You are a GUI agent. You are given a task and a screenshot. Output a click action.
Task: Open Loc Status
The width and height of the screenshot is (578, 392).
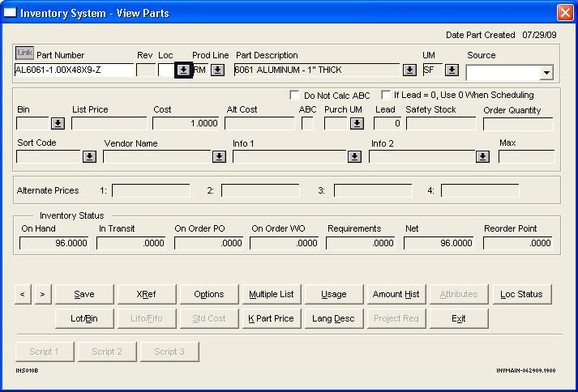point(522,294)
